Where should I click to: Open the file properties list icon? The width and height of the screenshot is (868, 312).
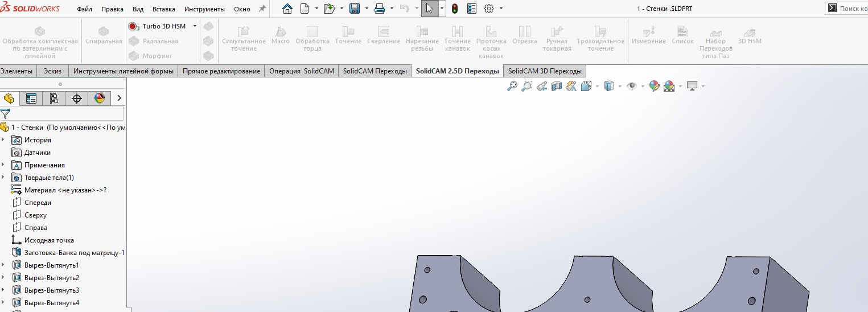(471, 9)
